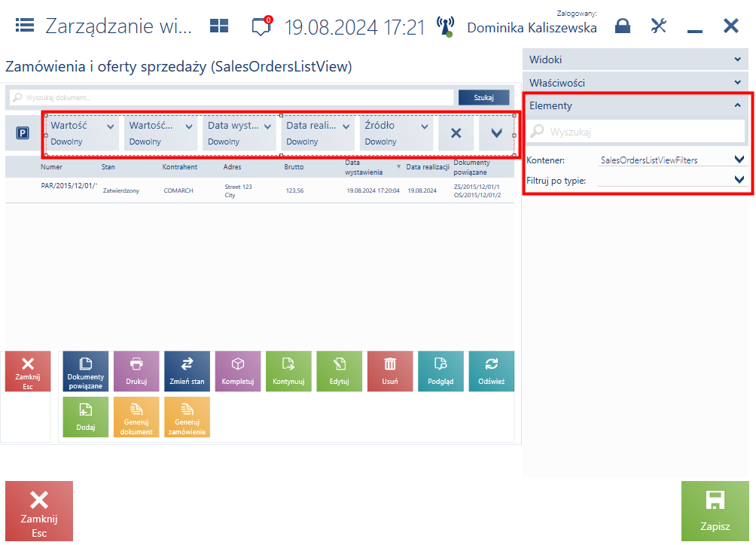Sort by Stan column header
The image size is (756, 545).
[108, 166]
